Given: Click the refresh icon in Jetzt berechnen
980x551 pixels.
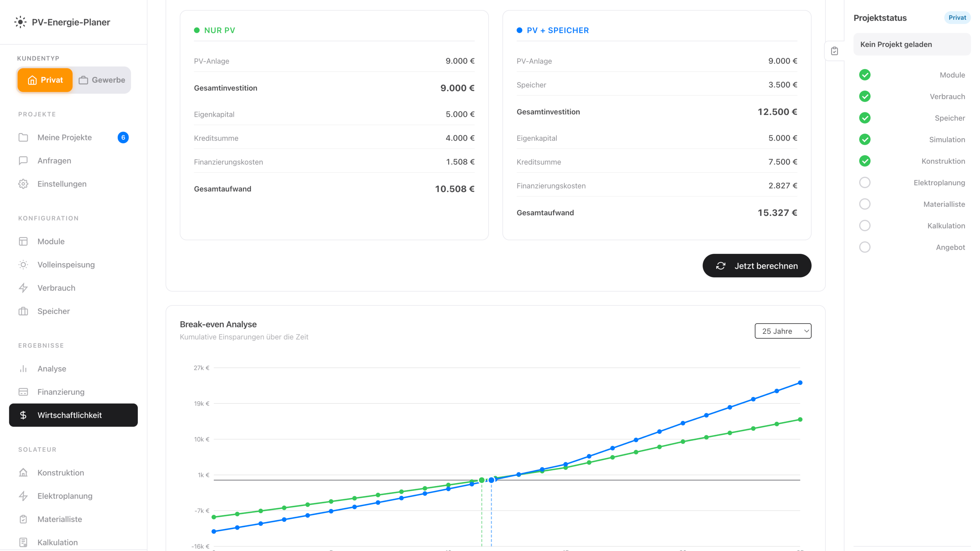Looking at the screenshot, I should (x=720, y=266).
